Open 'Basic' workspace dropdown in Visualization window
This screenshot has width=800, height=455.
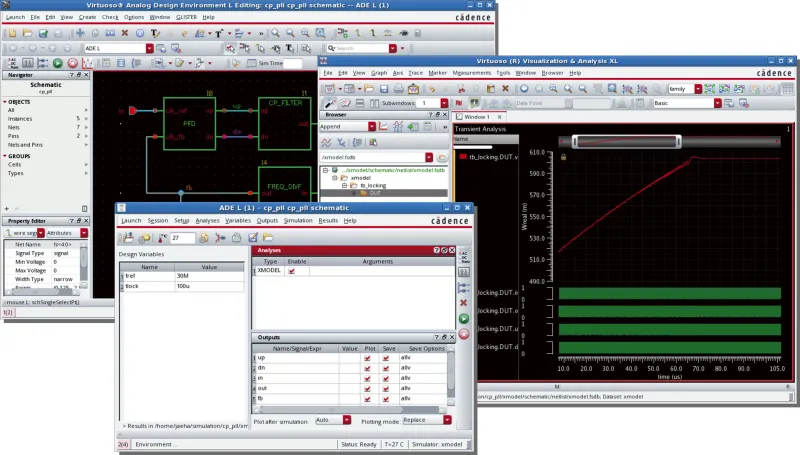tap(717, 103)
